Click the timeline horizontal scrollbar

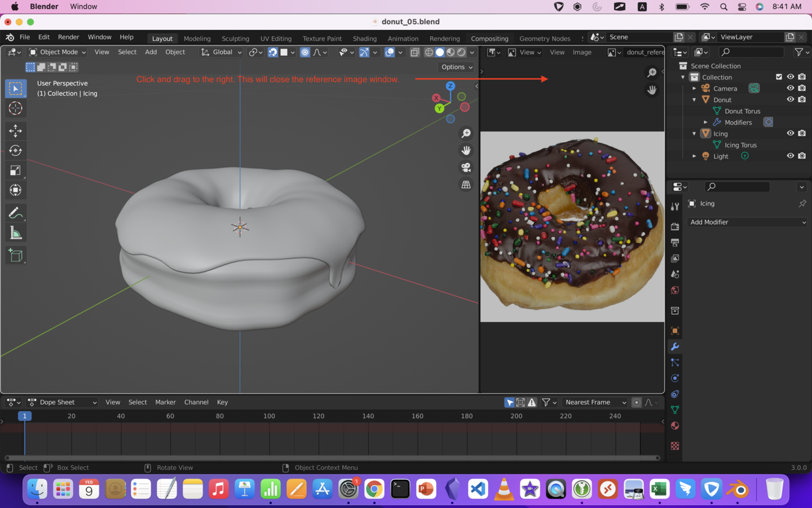[332, 458]
